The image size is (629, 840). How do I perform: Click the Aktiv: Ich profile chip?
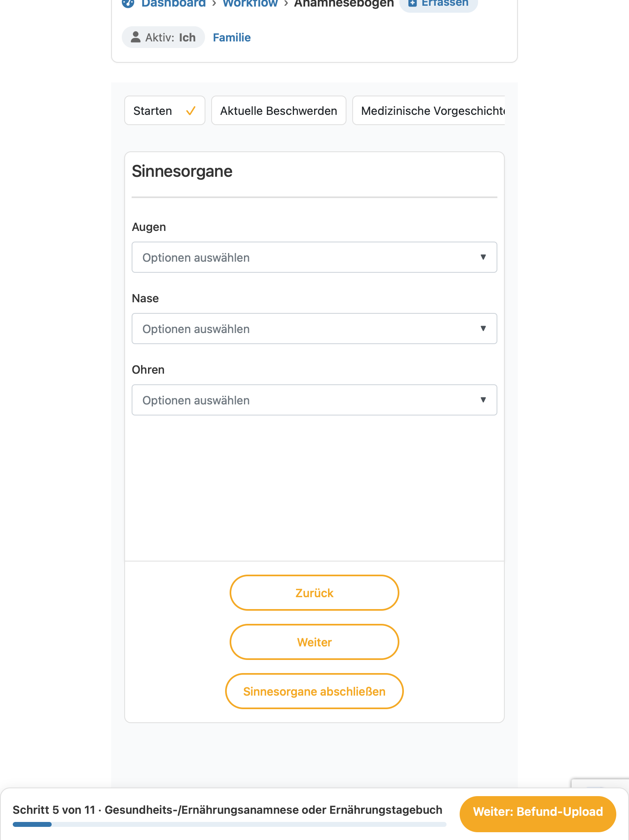(163, 37)
